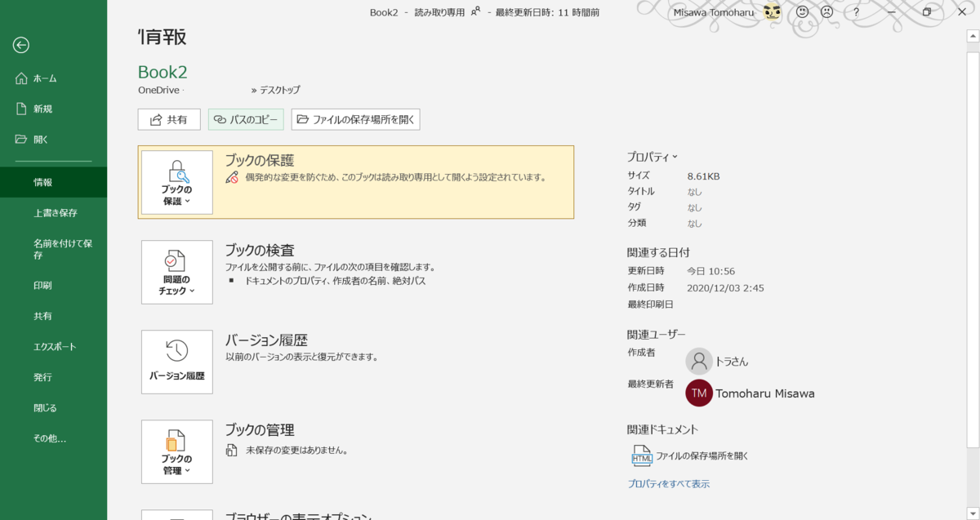Click the 問題のチェック inspection icon
The image size is (980, 520).
tap(176, 272)
